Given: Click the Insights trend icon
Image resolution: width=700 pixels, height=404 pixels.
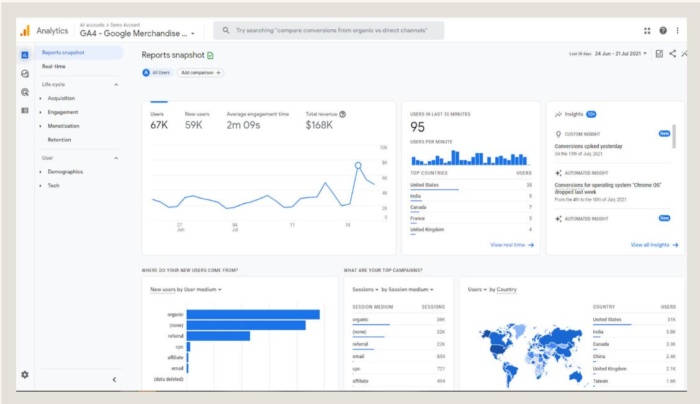Looking at the screenshot, I should coord(558,114).
